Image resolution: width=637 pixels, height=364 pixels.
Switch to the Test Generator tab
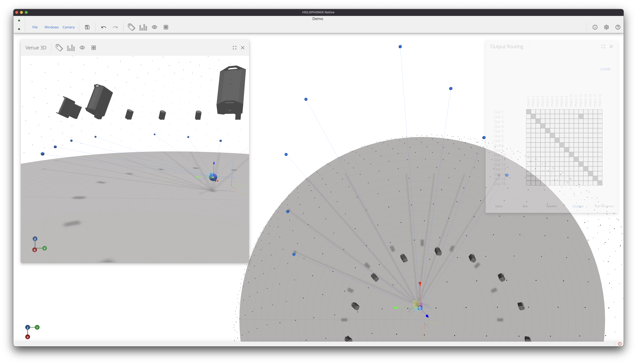pos(604,206)
